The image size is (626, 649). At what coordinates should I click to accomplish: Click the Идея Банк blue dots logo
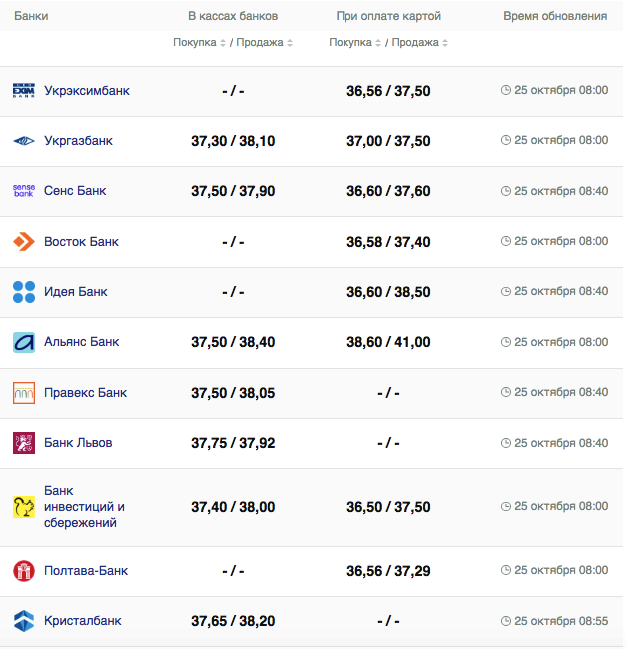tap(23, 292)
